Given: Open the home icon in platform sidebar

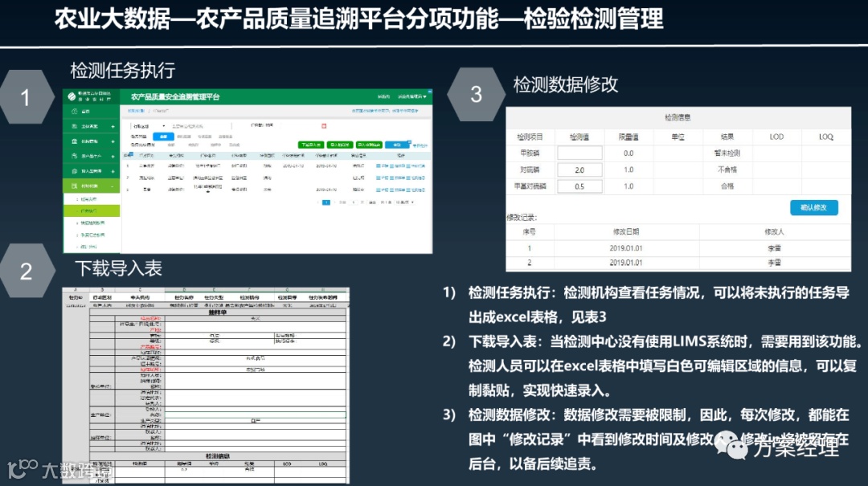Looking at the screenshot, I should pos(74,112).
